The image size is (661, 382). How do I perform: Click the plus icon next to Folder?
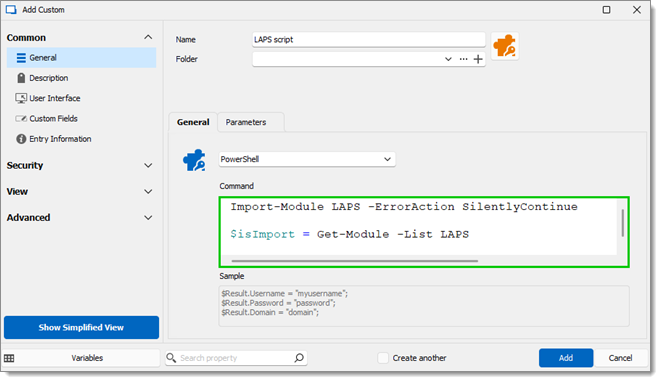[478, 59]
